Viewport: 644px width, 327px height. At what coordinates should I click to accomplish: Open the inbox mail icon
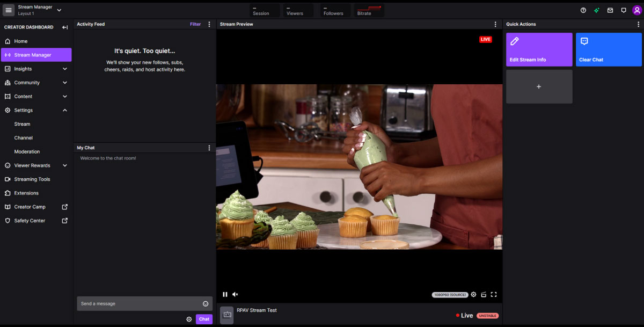(610, 10)
